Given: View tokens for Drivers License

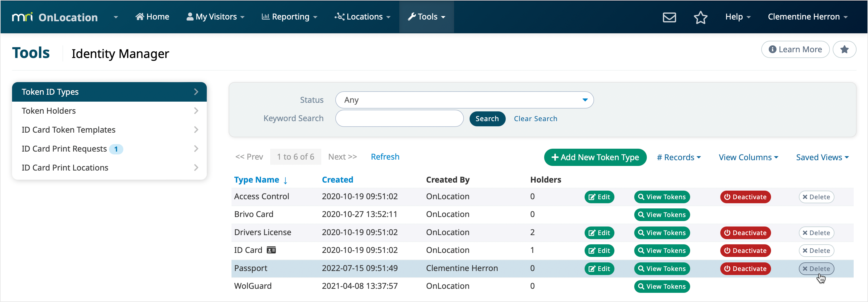Looking at the screenshot, I should coord(662,233).
